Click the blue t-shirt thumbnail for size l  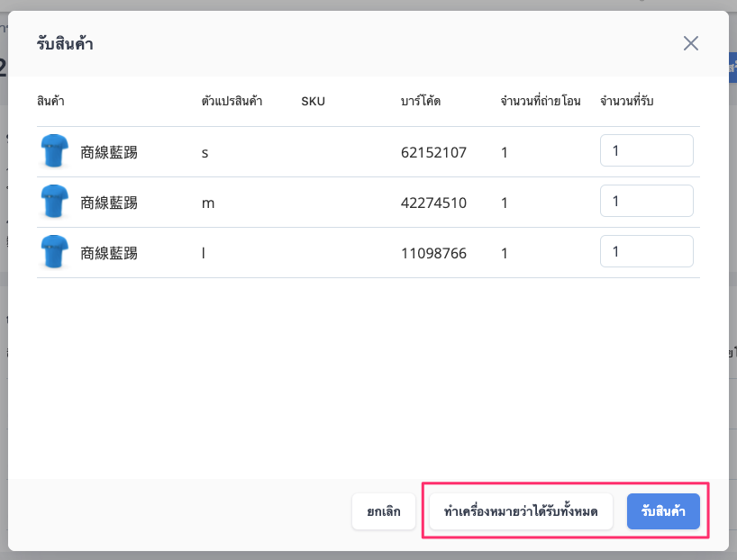point(55,252)
